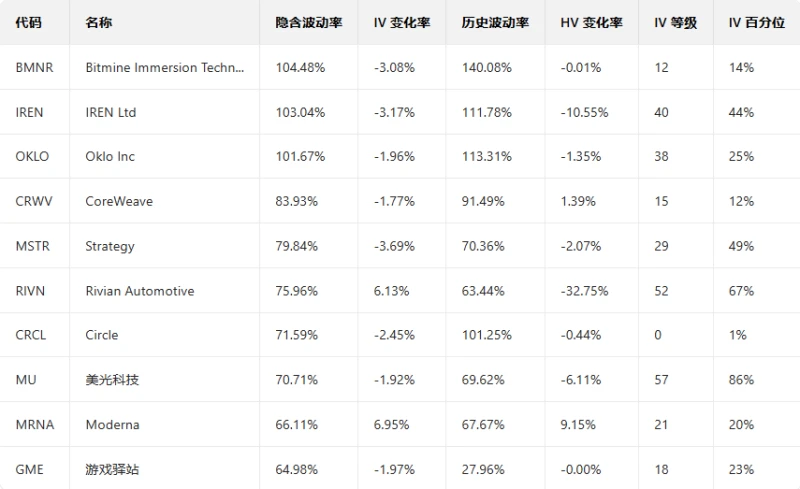Sort by the IV 变化率 column header
This screenshot has height=489, width=800.
click(402, 23)
